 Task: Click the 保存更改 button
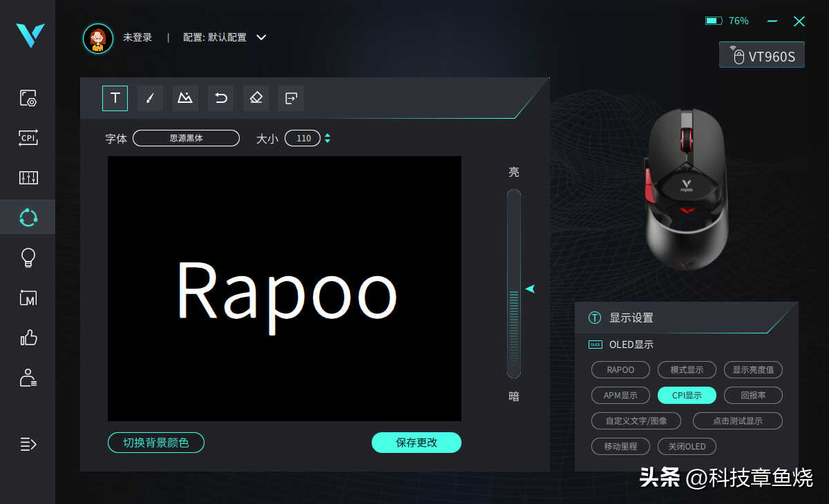[416, 443]
